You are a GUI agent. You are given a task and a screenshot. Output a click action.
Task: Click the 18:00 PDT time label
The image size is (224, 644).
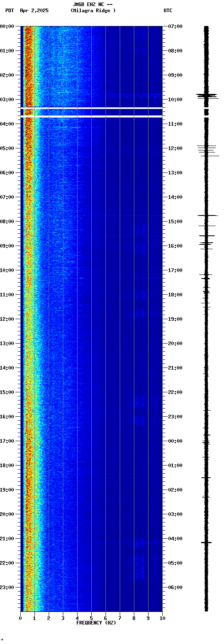7,466
